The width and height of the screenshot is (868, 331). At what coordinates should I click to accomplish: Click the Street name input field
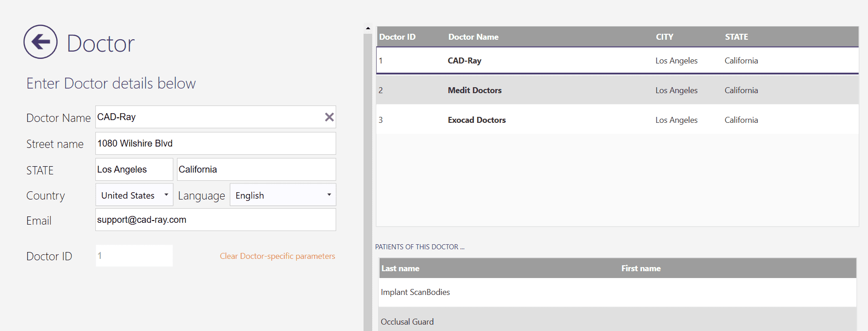click(216, 143)
